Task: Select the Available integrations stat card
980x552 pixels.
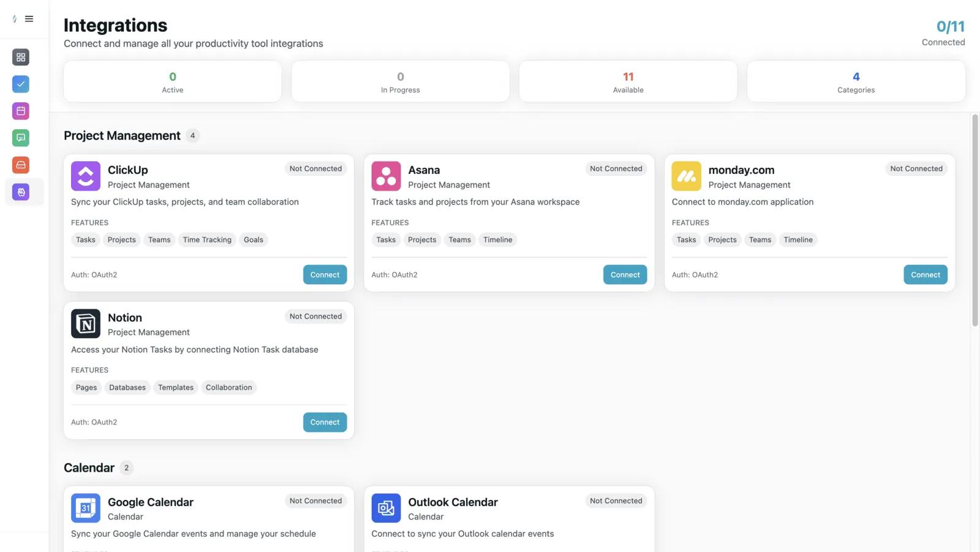Action: coord(628,81)
